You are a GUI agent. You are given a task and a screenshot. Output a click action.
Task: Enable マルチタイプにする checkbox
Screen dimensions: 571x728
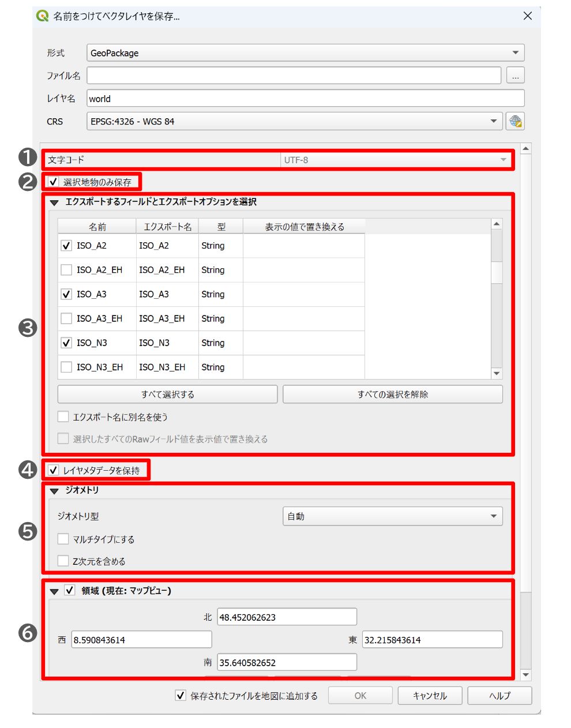pyautogui.click(x=63, y=539)
